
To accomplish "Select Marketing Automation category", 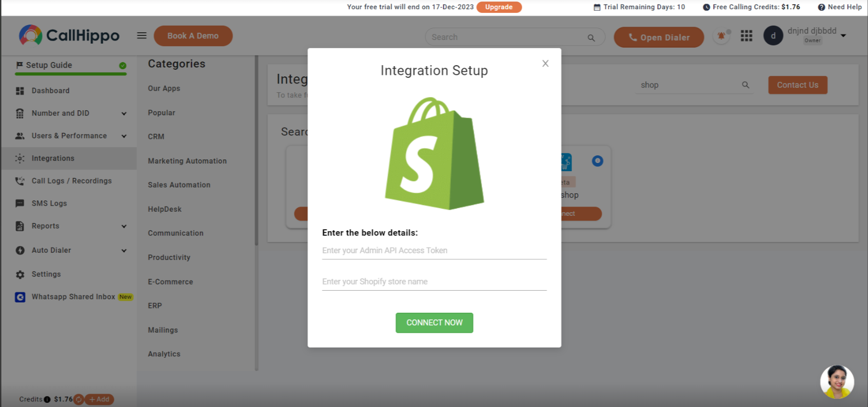I will point(187,161).
